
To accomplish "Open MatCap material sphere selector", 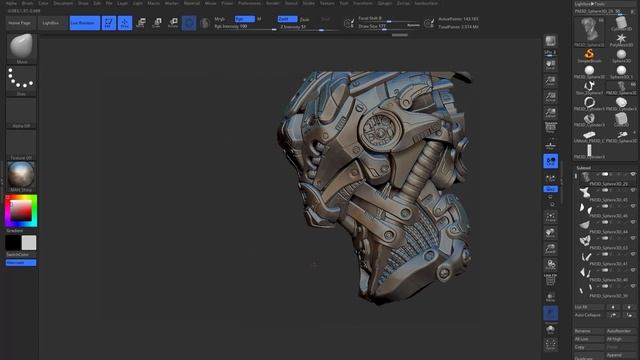I will (21, 176).
